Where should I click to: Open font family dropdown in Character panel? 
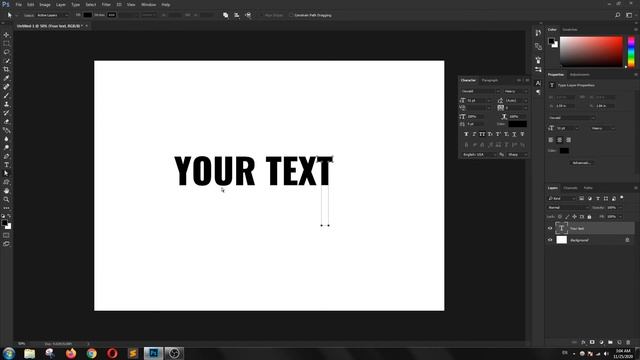pyautogui.click(x=480, y=91)
